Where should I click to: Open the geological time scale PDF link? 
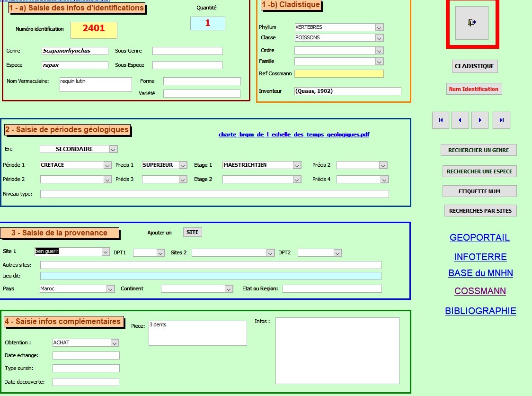coord(293,135)
